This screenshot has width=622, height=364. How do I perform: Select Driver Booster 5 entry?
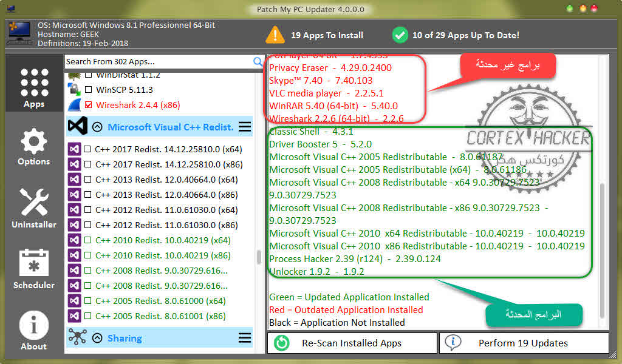[321, 144]
